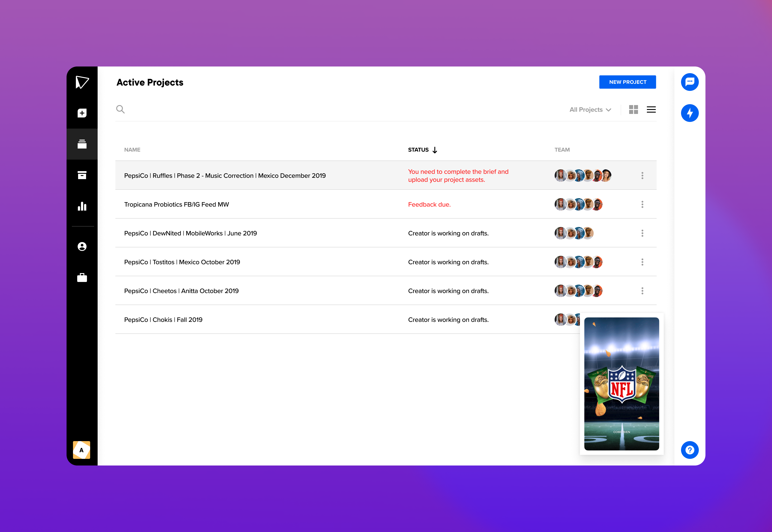The width and height of the screenshot is (772, 532).
Task: Click the team avatars on the Tostitos row
Action: (x=579, y=262)
